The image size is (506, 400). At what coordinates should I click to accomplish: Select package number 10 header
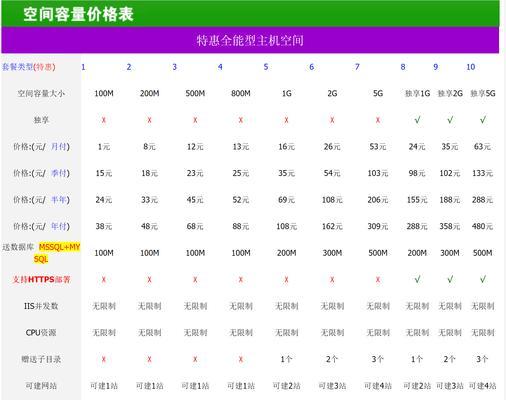(x=471, y=67)
